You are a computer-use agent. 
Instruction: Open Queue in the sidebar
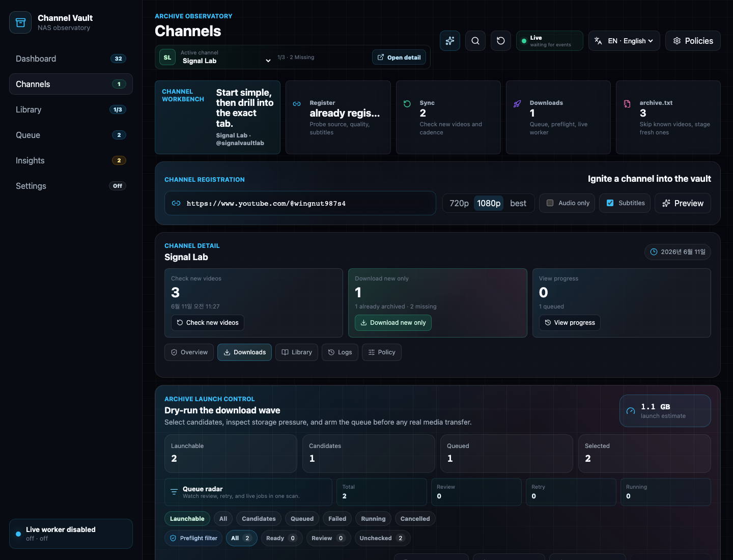point(71,135)
